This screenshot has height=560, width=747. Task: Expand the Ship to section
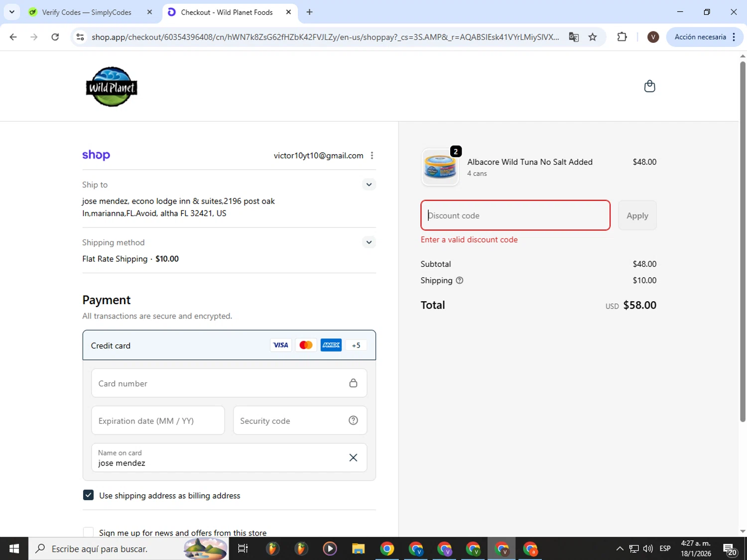[369, 185]
